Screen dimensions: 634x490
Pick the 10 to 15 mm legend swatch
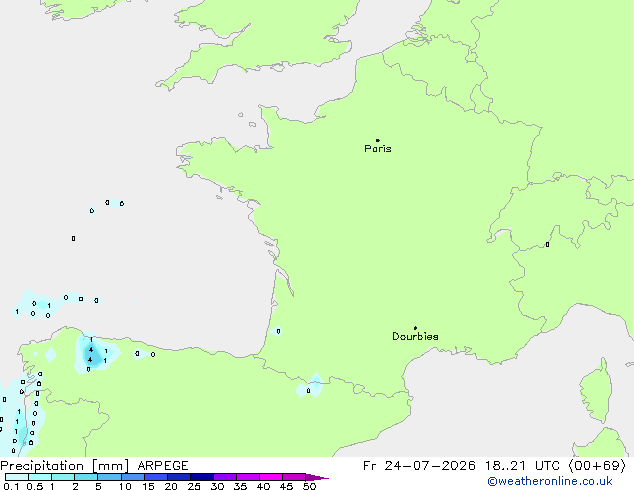pos(133,477)
